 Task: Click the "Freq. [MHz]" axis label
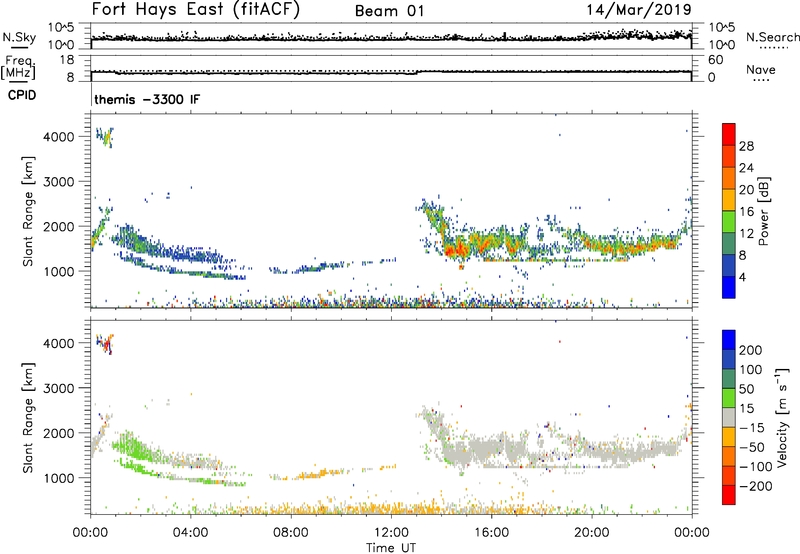tap(19, 68)
